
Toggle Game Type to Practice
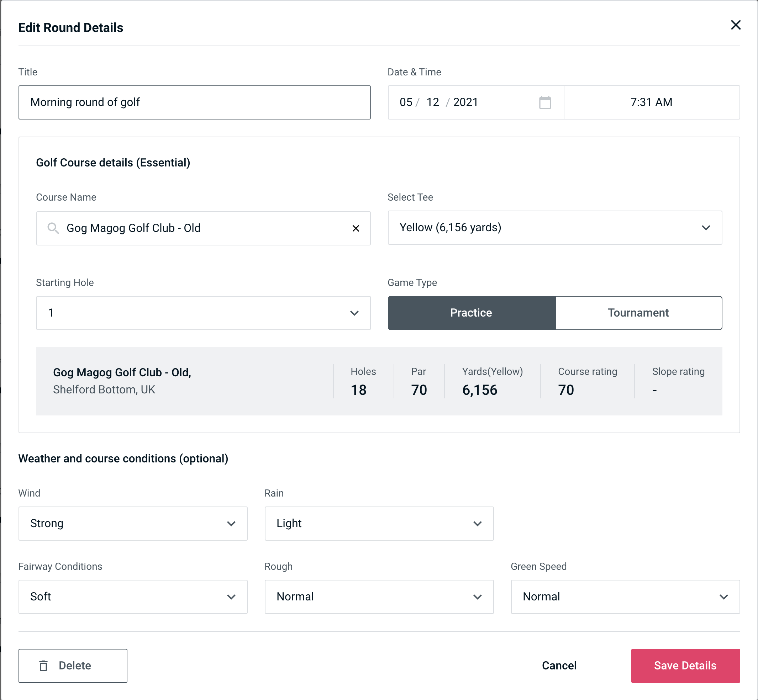click(471, 313)
